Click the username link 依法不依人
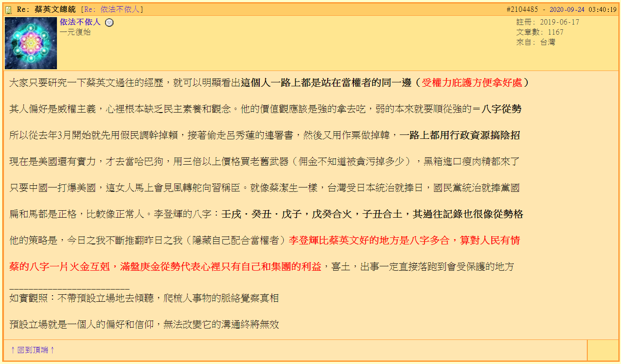This screenshot has width=621, height=364. click(81, 21)
